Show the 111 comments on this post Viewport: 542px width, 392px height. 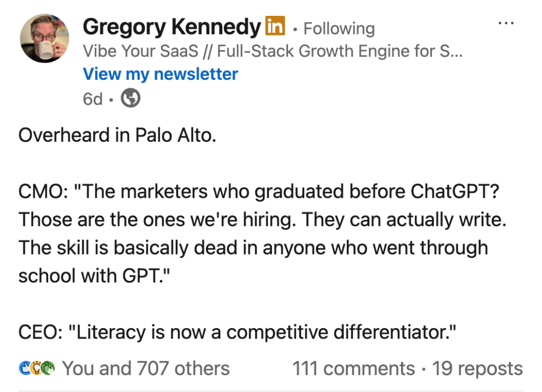tap(354, 368)
